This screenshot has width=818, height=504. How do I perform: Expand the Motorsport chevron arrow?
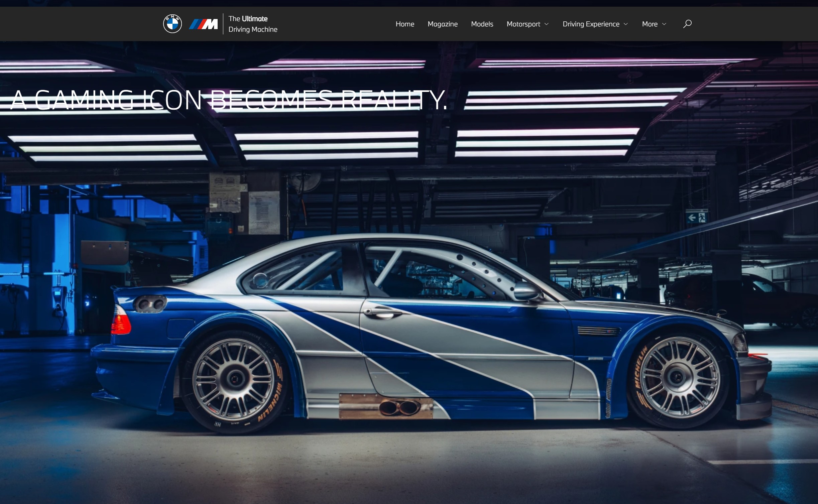click(547, 24)
